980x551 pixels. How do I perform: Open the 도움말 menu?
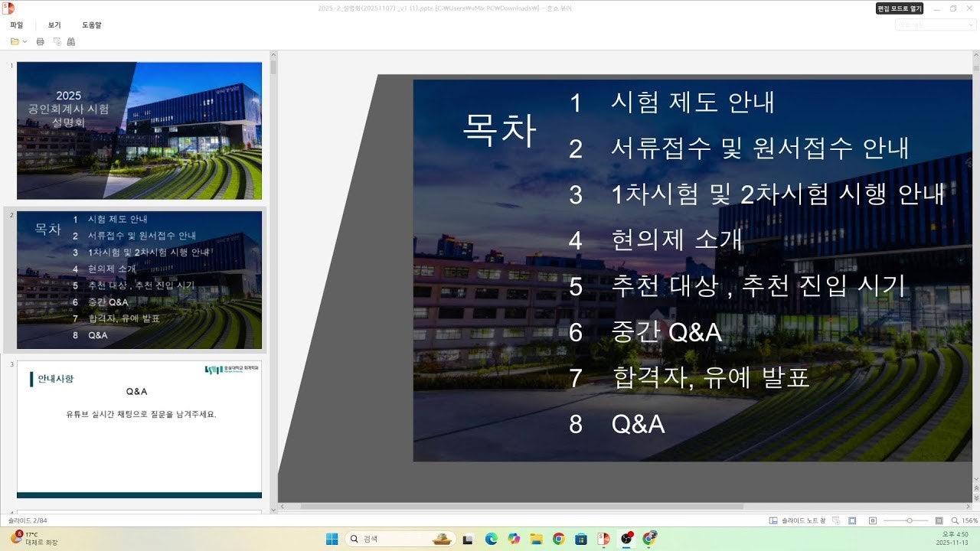[92, 24]
